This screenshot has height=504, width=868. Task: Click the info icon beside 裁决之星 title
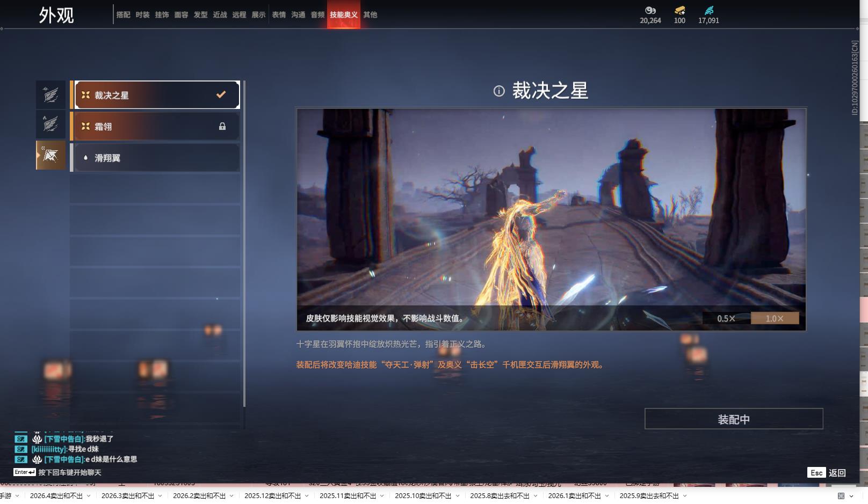tap(499, 91)
